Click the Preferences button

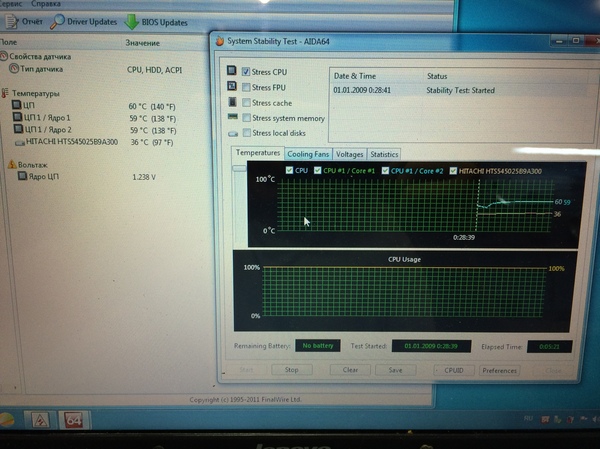tap(500, 369)
